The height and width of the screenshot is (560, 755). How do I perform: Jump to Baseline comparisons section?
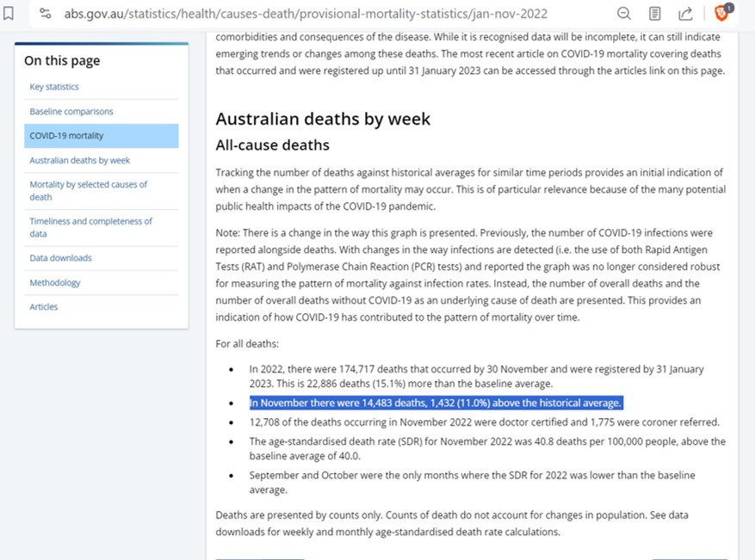[x=71, y=111]
